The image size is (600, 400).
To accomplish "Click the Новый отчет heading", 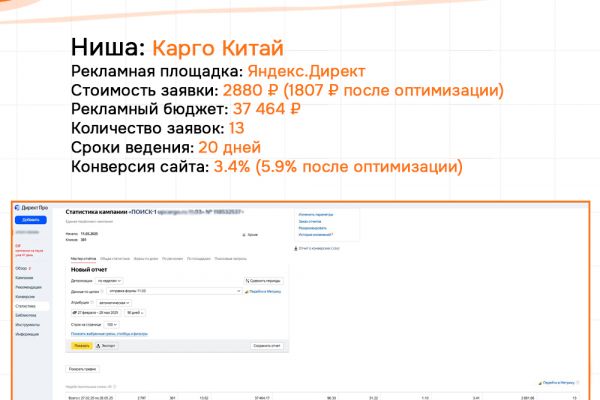I will coord(89,270).
